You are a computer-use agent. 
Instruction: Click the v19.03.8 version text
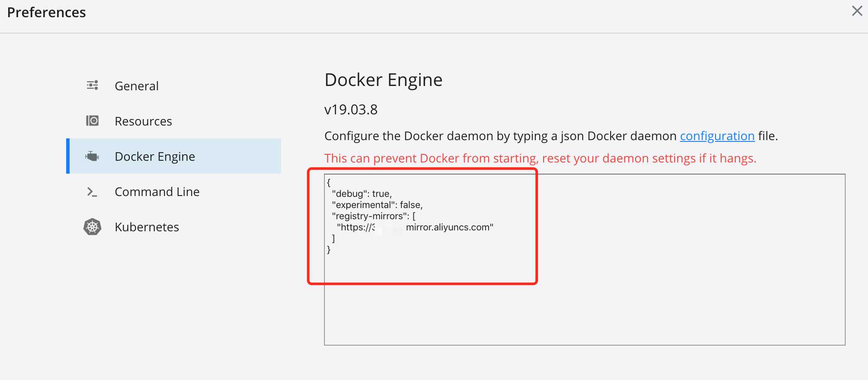tap(351, 110)
